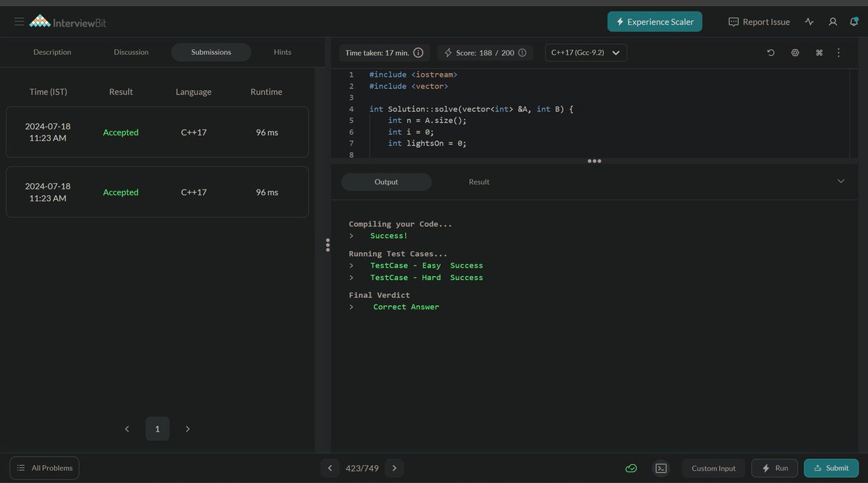868x483 pixels.
Task: Submit the solution with Submit button
Action: click(x=831, y=468)
